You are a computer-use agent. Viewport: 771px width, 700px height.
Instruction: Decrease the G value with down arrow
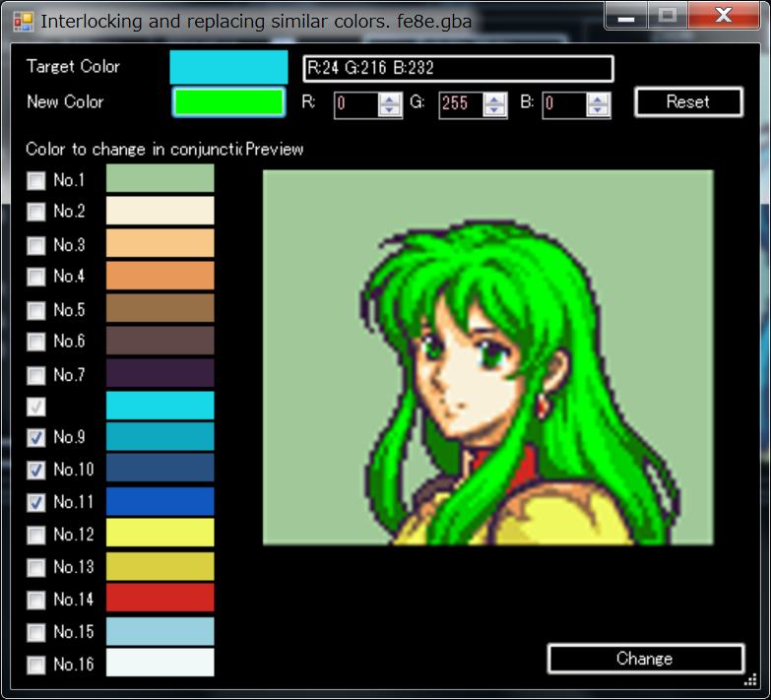coord(495,110)
